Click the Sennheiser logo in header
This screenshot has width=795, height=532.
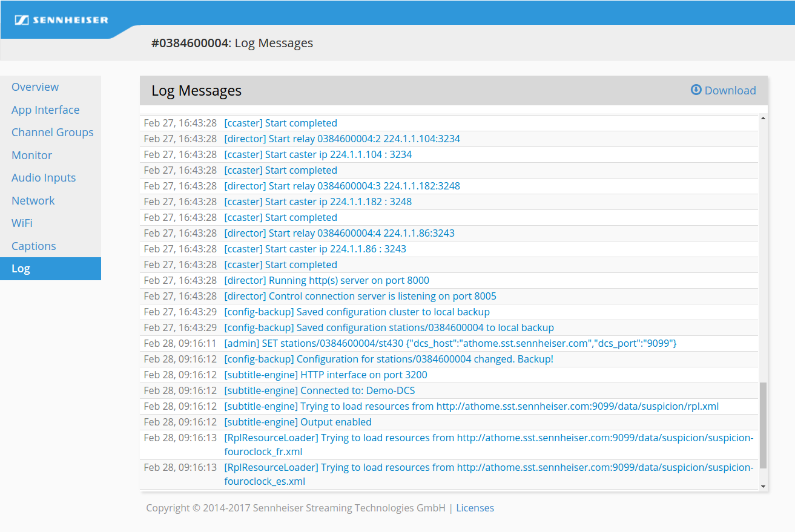coord(62,20)
